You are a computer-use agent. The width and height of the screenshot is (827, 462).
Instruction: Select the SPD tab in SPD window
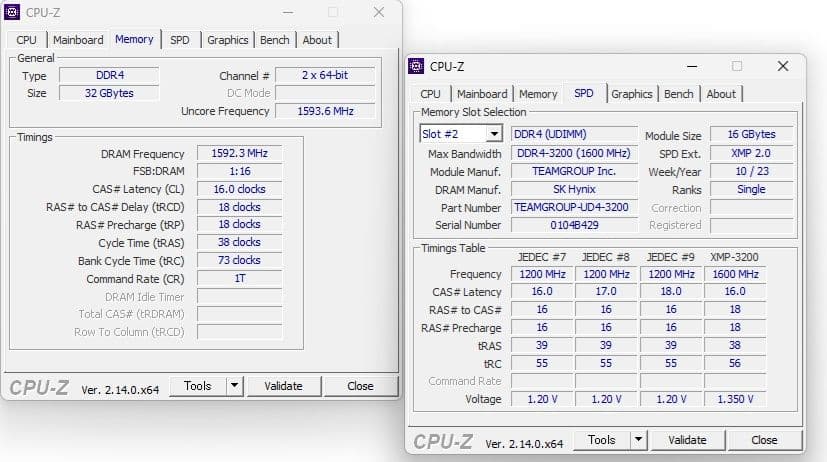point(584,93)
